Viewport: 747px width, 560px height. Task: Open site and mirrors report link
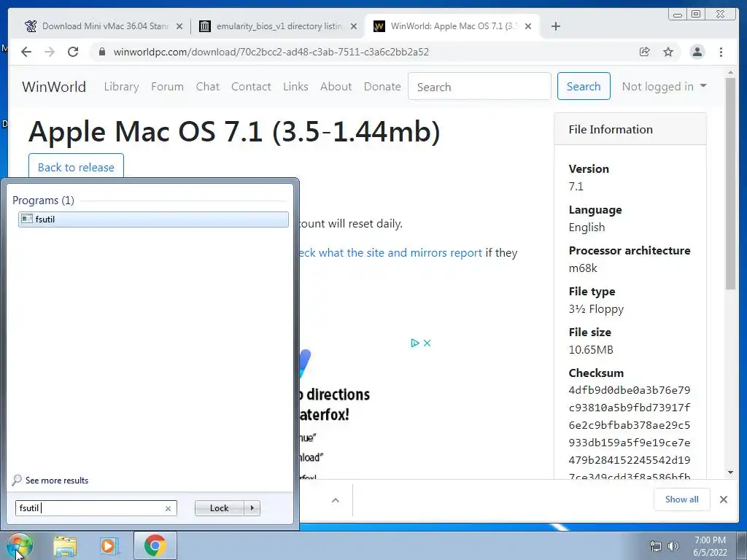click(x=391, y=253)
